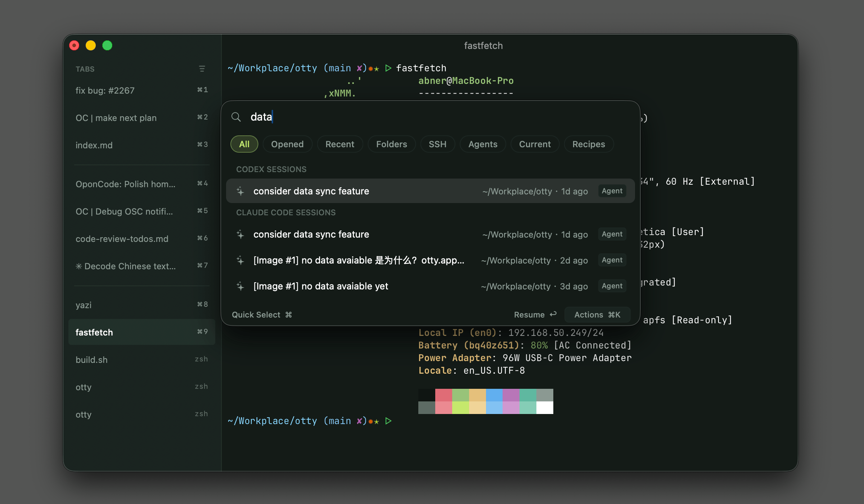Screen dimensions: 864x504
Task: Click Agent badge on 2d ago session
Action: coord(612,260)
